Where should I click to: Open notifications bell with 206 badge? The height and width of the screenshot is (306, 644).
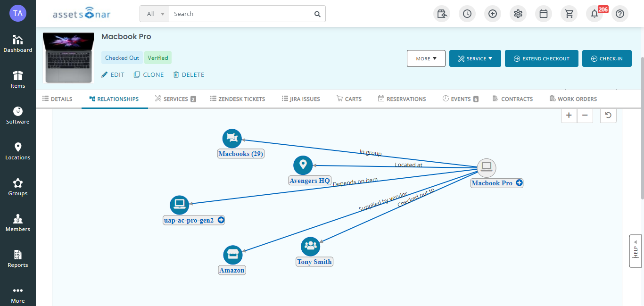594,14
